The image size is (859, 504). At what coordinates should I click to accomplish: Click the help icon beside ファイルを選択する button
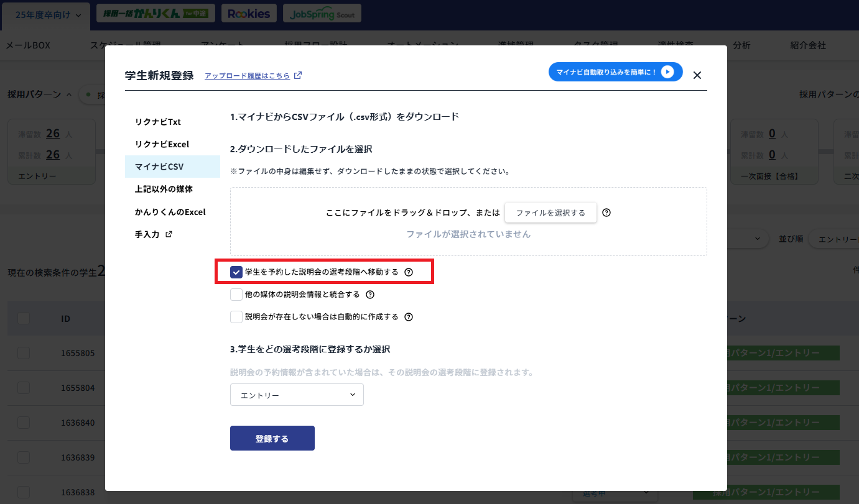(x=606, y=213)
